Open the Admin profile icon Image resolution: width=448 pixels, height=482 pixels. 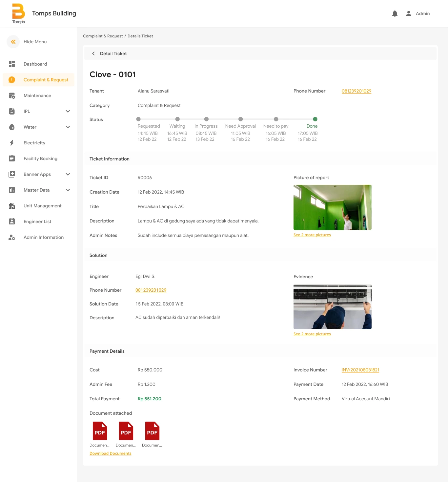408,13
